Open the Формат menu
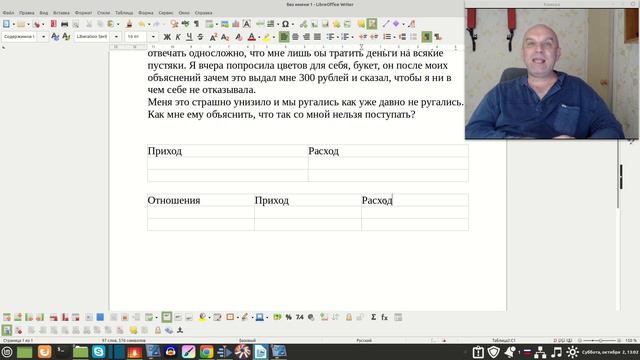Viewport: 640px width, 360px height. 83,13
